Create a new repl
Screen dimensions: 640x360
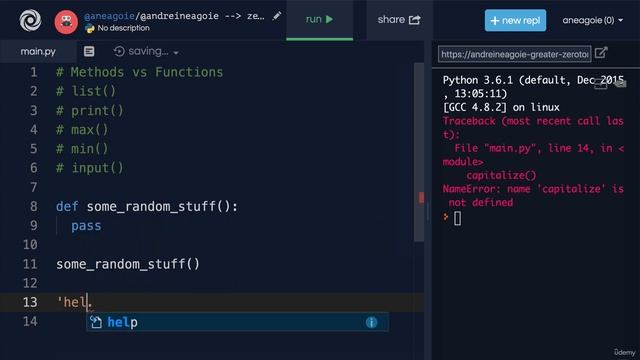[515, 20]
